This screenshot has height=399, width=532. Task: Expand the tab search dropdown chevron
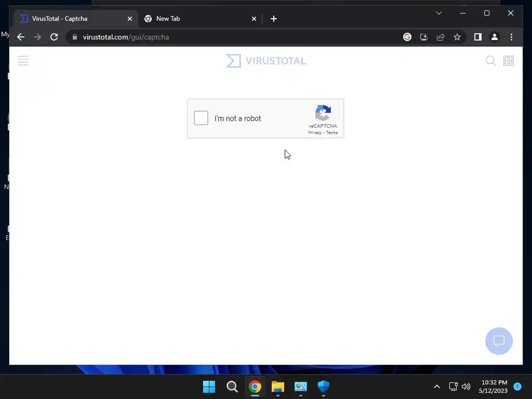pyautogui.click(x=438, y=13)
